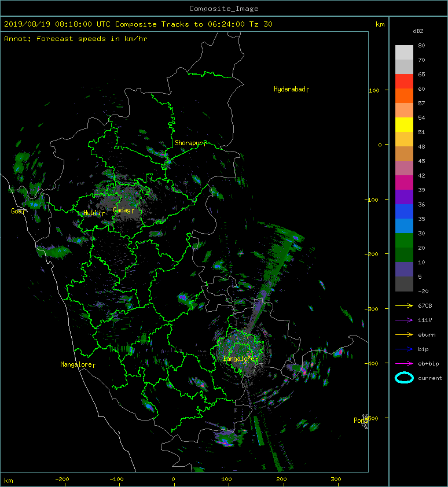Select the magenta 42–39 dBZ color band
The image size is (448, 487).
[x=404, y=182]
